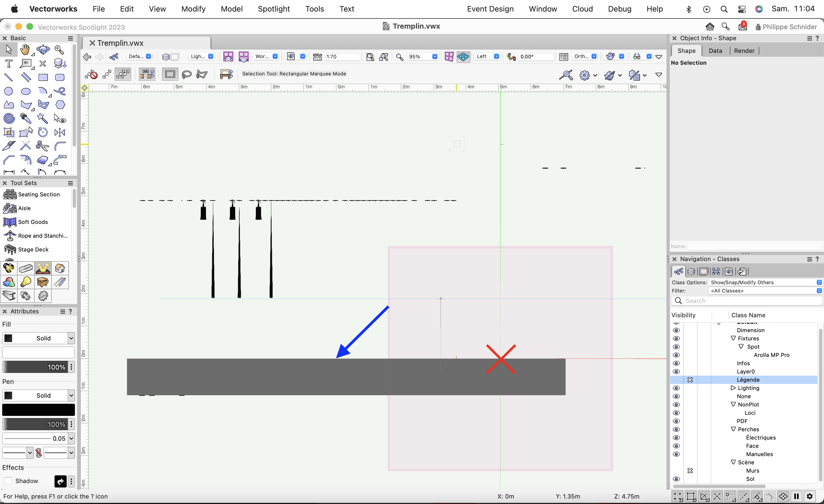Hide the NonPlot class with its eye toggle
The height and width of the screenshot is (504, 824).
[x=676, y=404]
